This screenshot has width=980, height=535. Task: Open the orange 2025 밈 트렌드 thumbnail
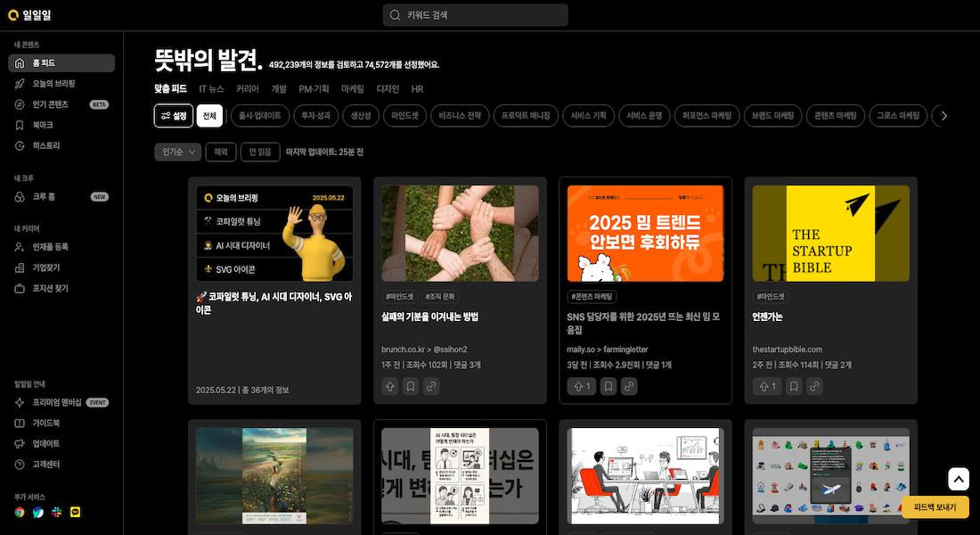pos(645,234)
